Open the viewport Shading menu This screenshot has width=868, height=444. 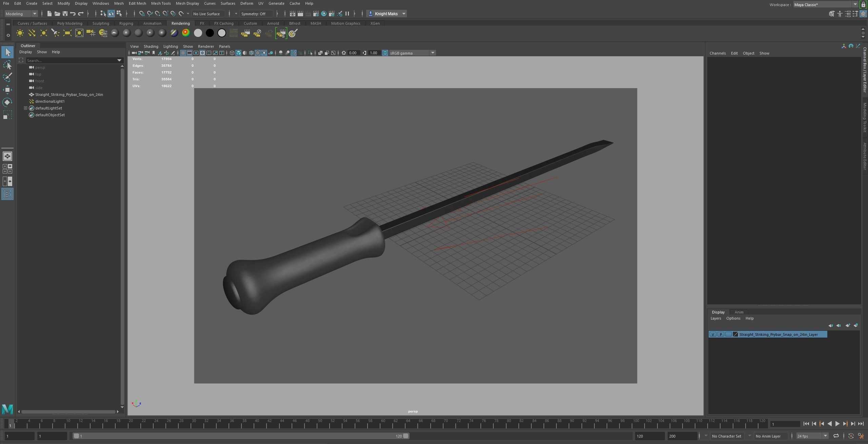(x=151, y=46)
